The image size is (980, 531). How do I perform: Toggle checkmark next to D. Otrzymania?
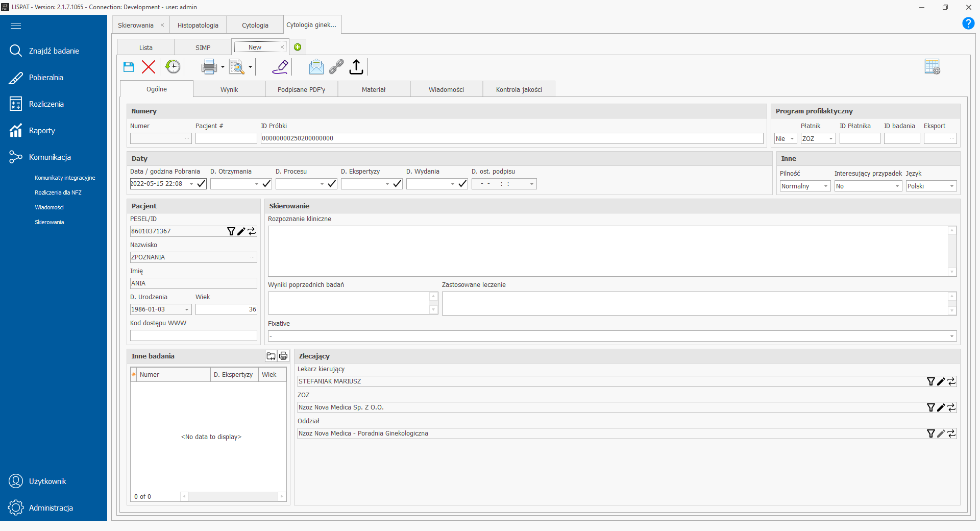pos(266,184)
